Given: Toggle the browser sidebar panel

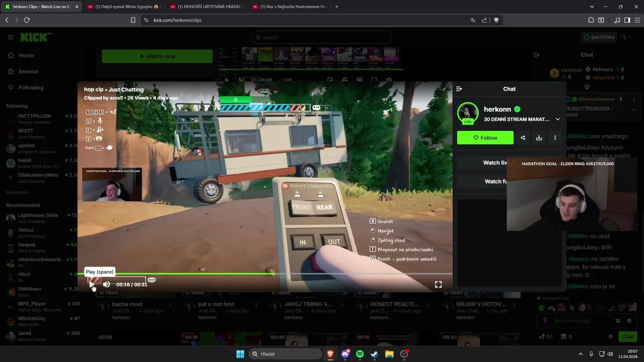Looking at the screenshot, I should (x=627, y=20).
